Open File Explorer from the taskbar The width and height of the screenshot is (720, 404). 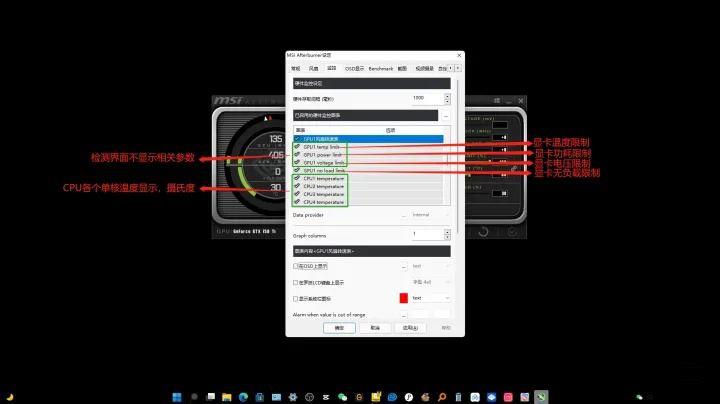click(226, 397)
